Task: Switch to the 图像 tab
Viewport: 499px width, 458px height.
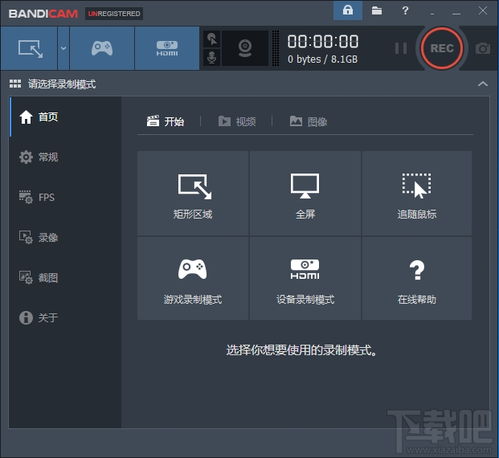Action: pos(308,121)
